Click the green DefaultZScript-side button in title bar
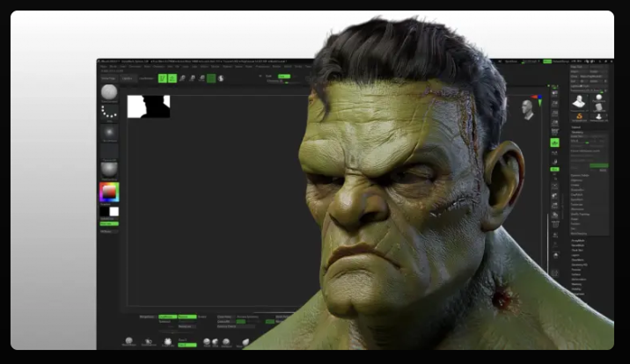This screenshot has width=630, height=364. (x=546, y=62)
